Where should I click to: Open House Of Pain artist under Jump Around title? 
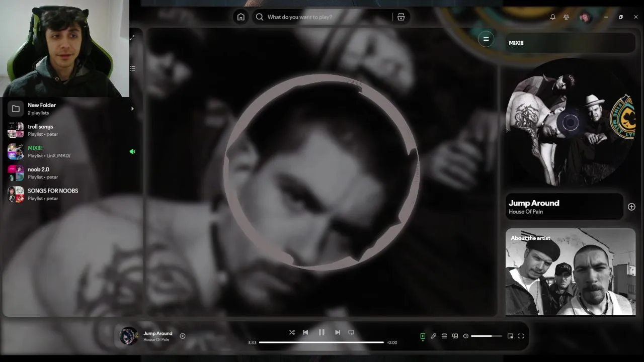click(526, 212)
